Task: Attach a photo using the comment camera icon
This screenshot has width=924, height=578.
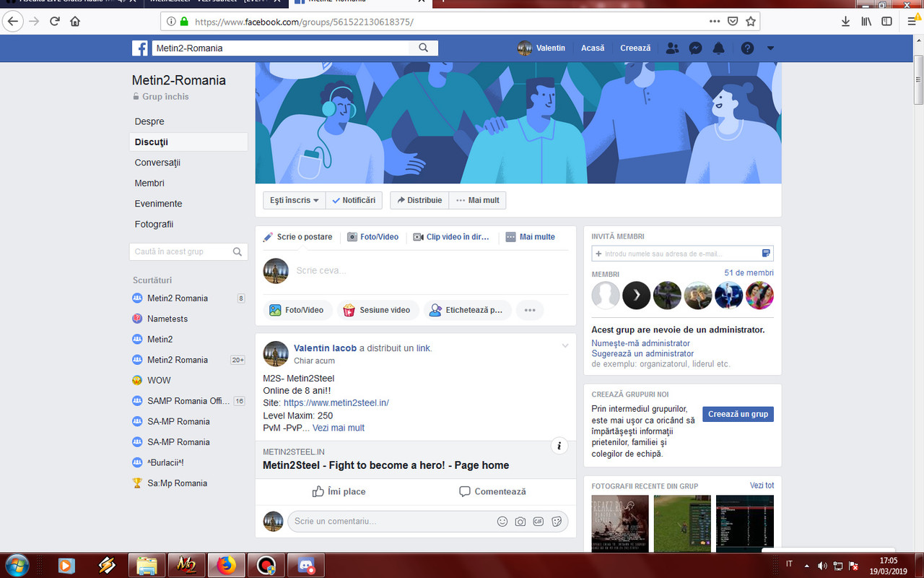Action: (520, 521)
